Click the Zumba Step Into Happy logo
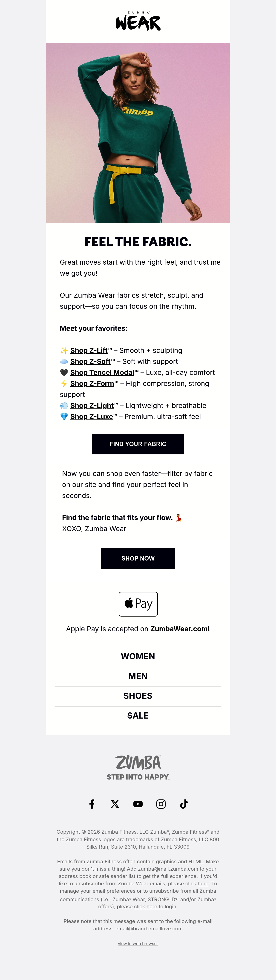The width and height of the screenshot is (276, 980). point(138,767)
